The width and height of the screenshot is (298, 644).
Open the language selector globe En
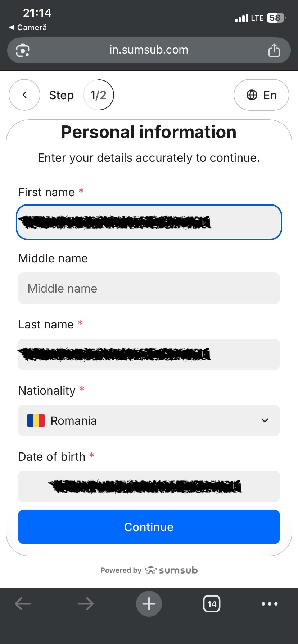point(261,95)
